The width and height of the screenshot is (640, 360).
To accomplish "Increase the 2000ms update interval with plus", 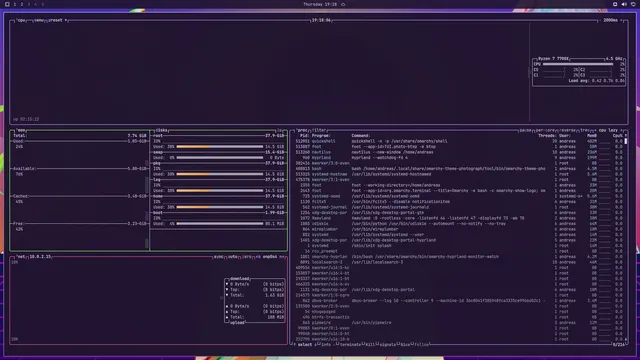I will [x=622, y=20].
